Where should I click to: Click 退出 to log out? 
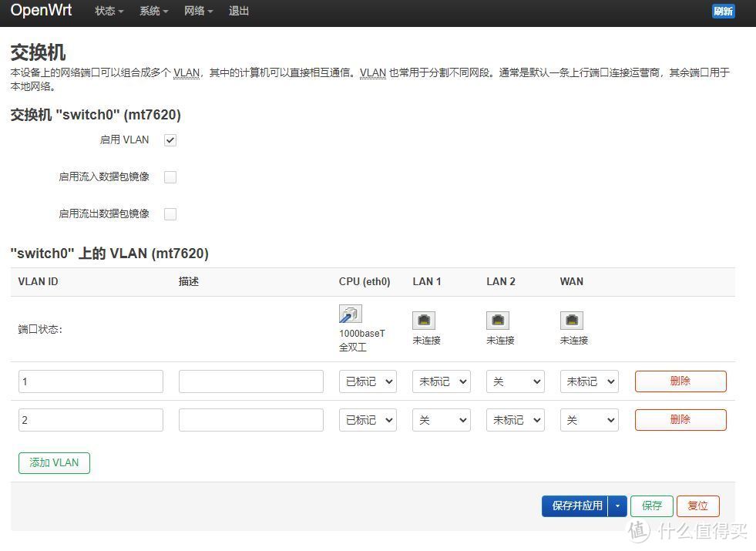click(x=239, y=11)
